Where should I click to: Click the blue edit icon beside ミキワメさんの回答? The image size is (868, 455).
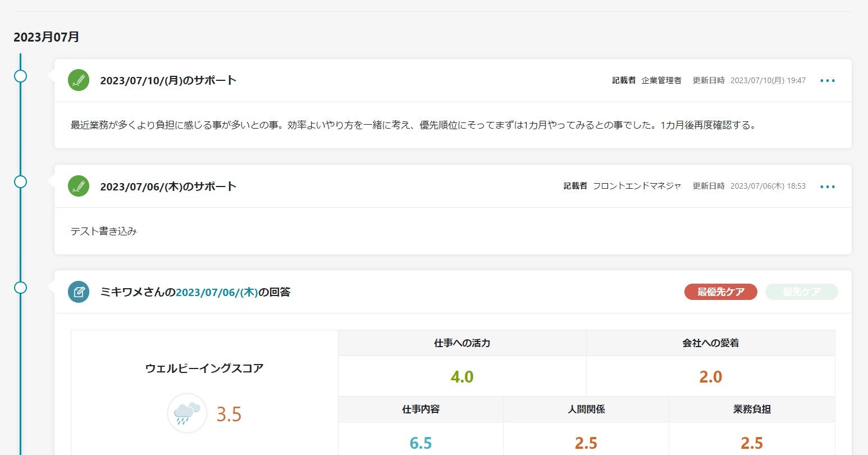pyautogui.click(x=79, y=292)
